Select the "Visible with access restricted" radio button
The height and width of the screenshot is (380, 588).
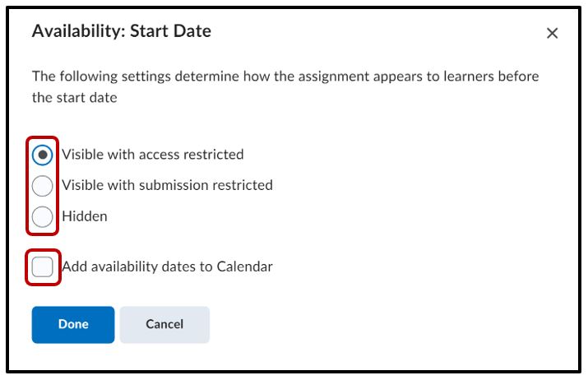tap(43, 154)
